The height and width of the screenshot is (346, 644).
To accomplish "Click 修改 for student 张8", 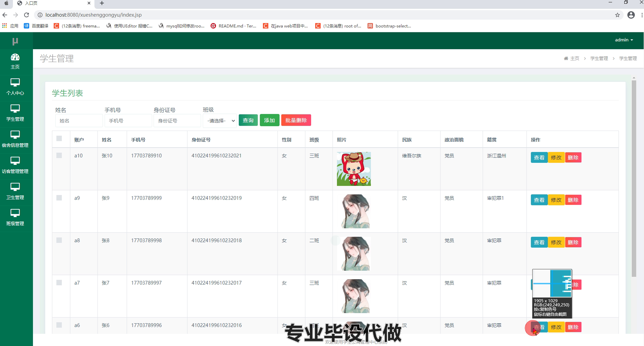I will (x=556, y=242).
